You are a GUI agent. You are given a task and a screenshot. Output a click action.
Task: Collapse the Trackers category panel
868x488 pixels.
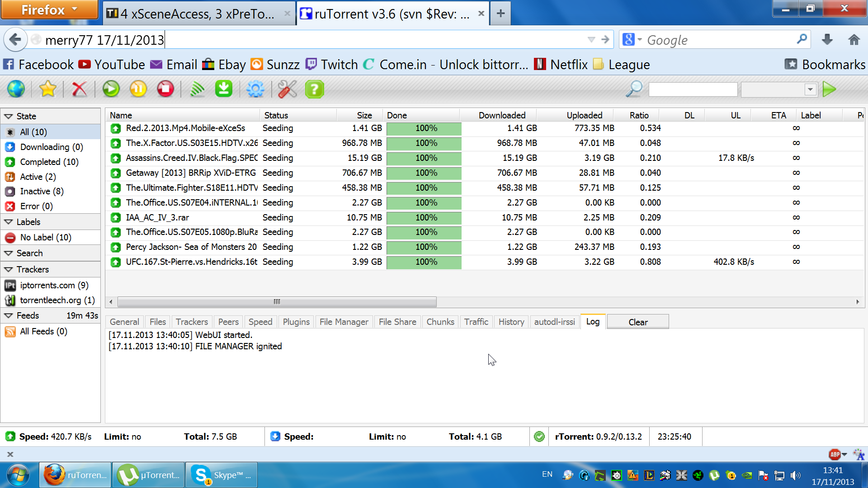tap(8, 269)
